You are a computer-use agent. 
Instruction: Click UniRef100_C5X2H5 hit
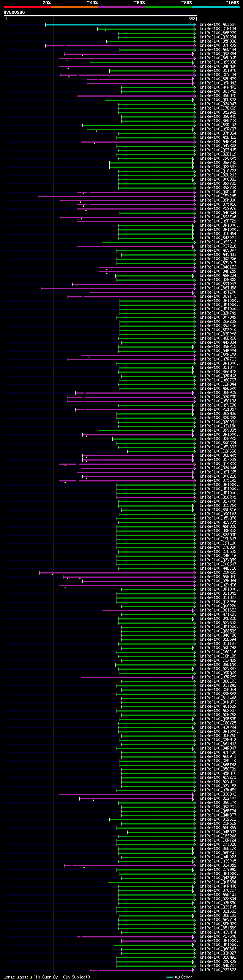(x=218, y=196)
